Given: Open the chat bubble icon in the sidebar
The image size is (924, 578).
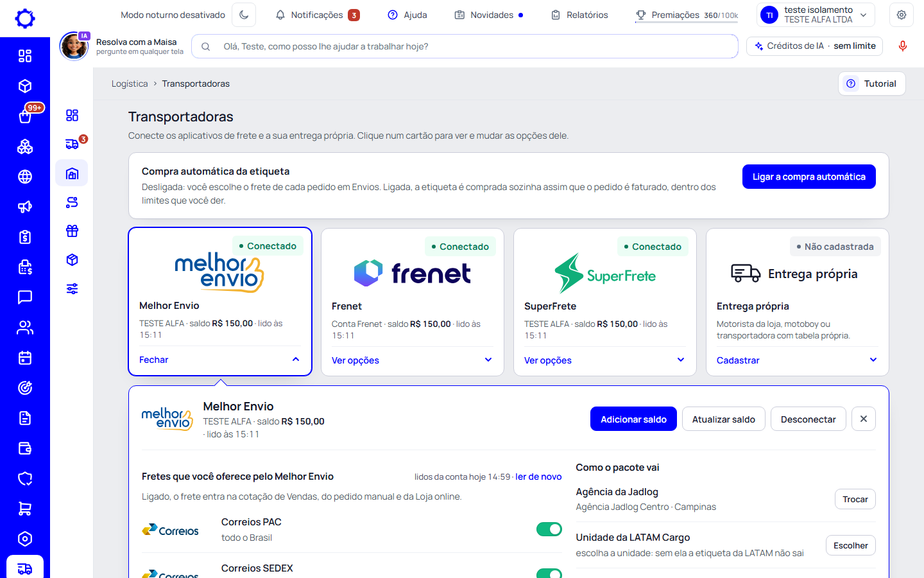Looking at the screenshot, I should (25, 297).
